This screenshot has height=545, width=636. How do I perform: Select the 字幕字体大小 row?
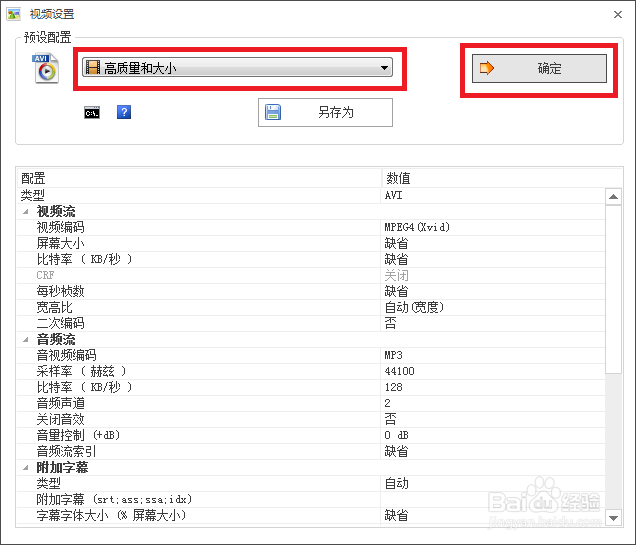click(x=311, y=516)
